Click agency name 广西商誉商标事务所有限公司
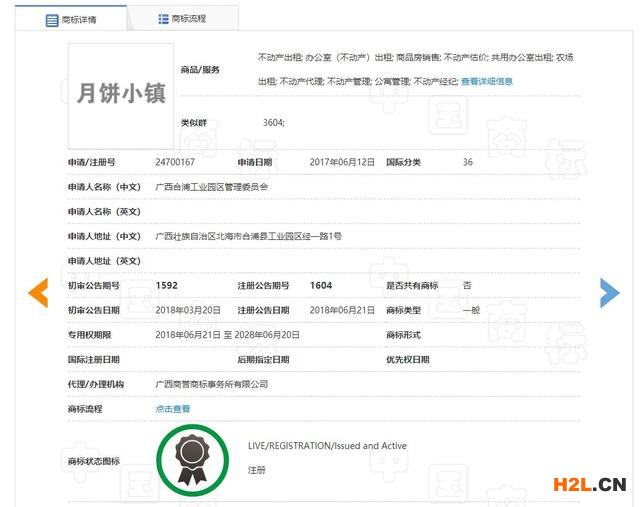This screenshot has width=640, height=507. tap(212, 384)
